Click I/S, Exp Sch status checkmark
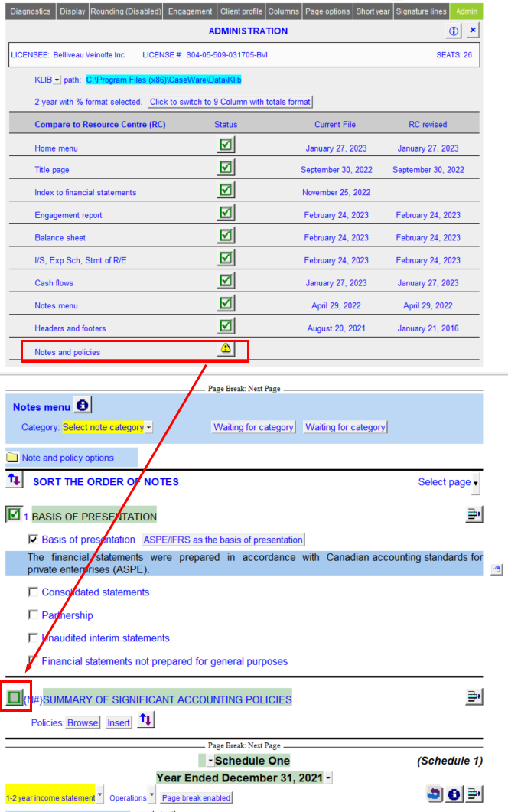Viewport: 508px width, 812px height. click(226, 258)
